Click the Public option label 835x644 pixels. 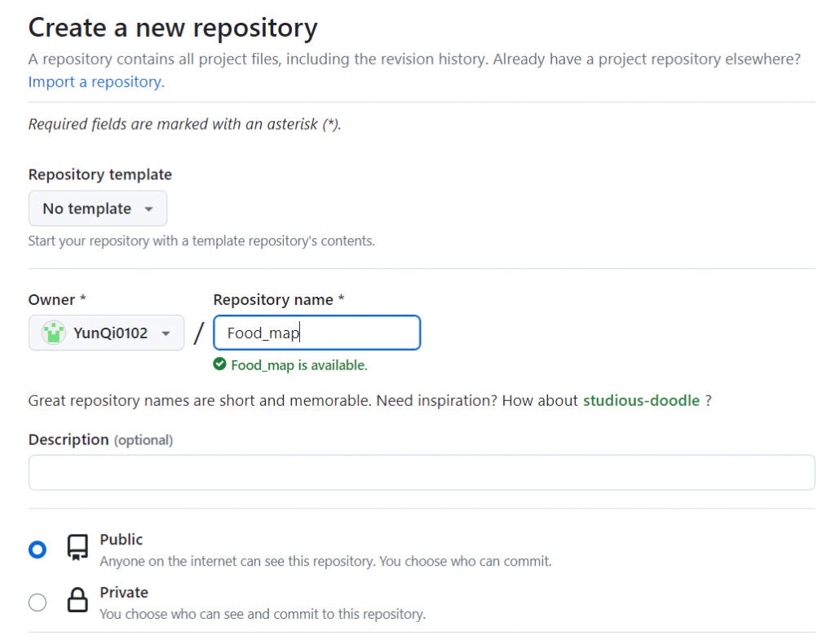click(x=121, y=540)
